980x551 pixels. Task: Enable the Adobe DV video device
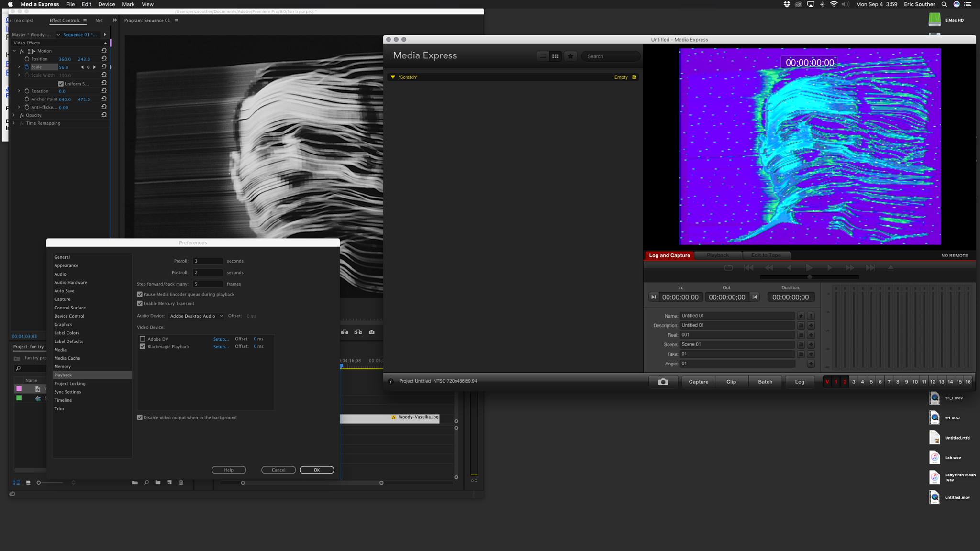tap(142, 339)
